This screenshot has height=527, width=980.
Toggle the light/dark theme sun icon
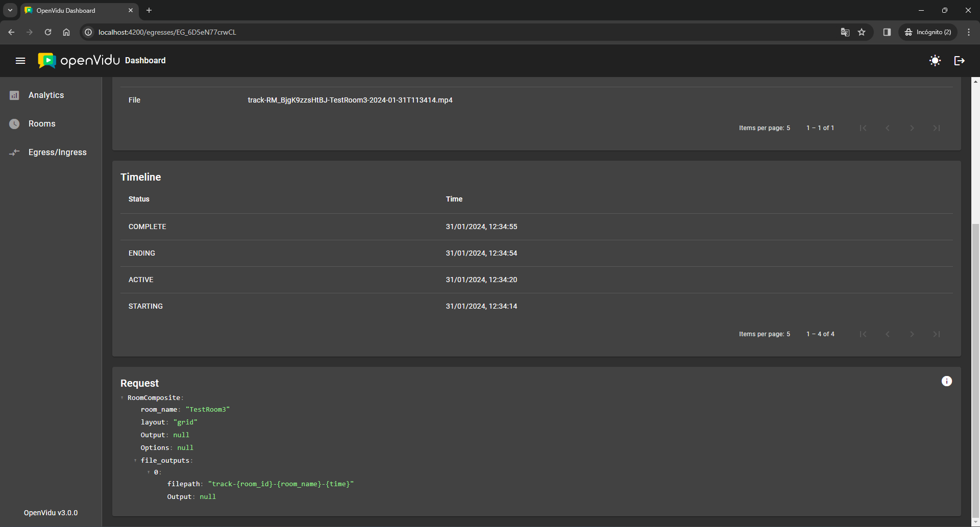935,61
